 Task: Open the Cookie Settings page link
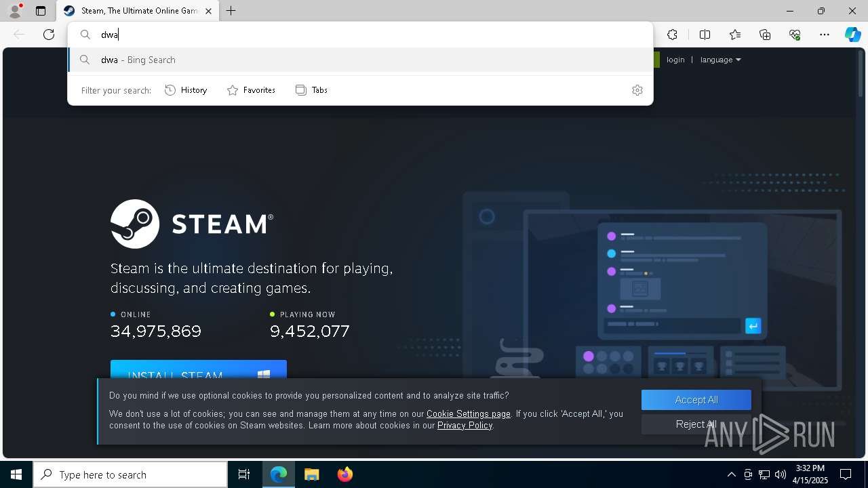coord(469,413)
